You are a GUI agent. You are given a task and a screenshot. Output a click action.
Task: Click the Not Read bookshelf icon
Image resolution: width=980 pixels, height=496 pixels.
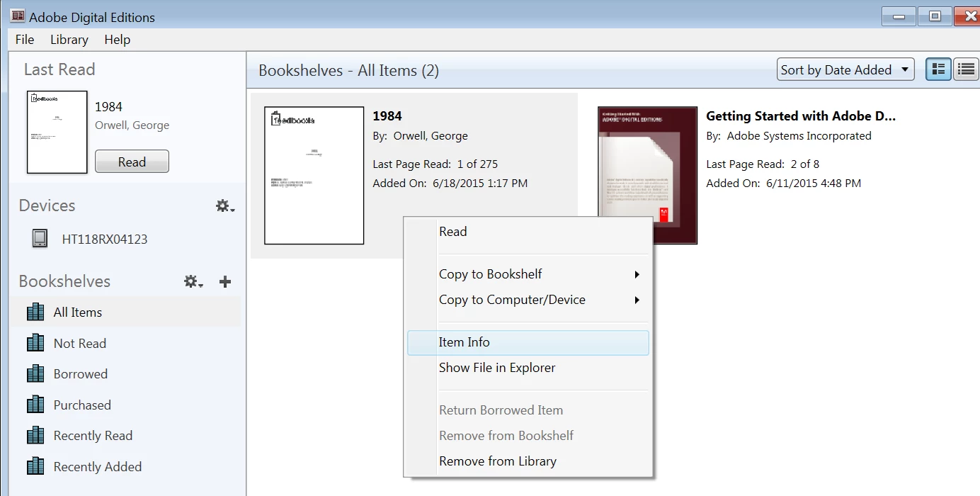pos(35,343)
